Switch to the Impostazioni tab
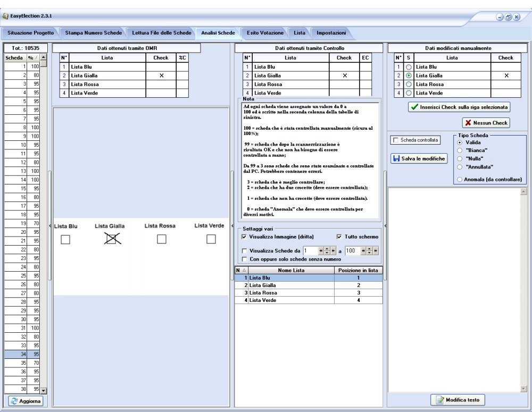The height and width of the screenshot is (412, 532). pos(331,33)
